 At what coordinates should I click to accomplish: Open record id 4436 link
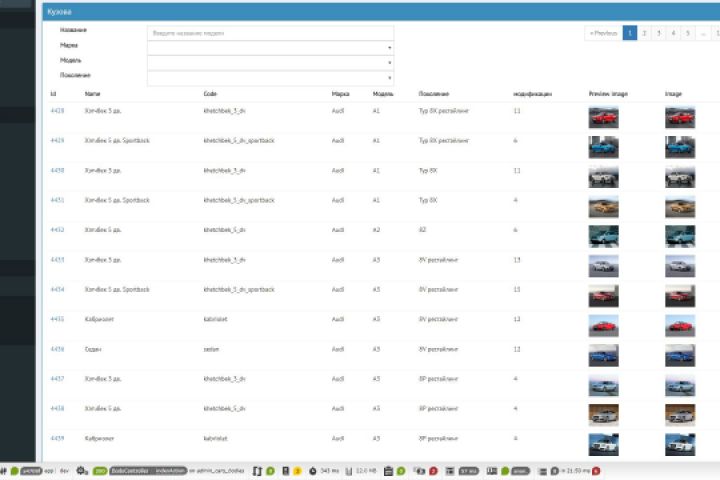[x=57, y=349]
